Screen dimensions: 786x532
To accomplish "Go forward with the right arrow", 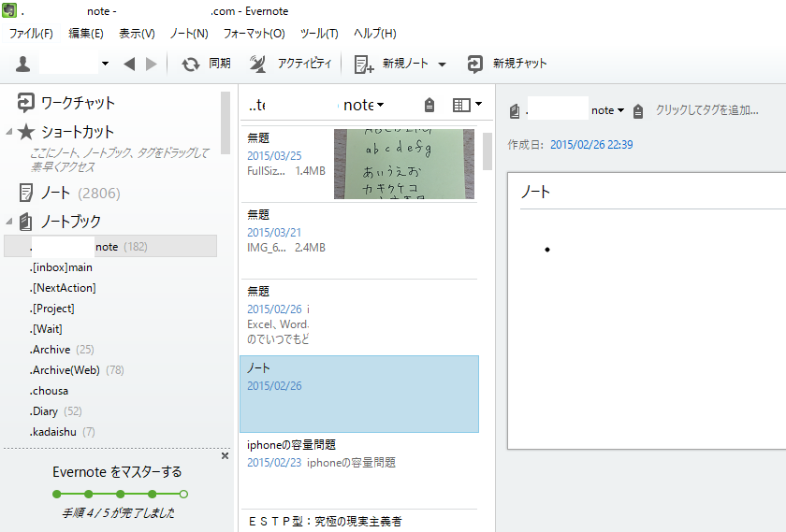I will point(151,64).
